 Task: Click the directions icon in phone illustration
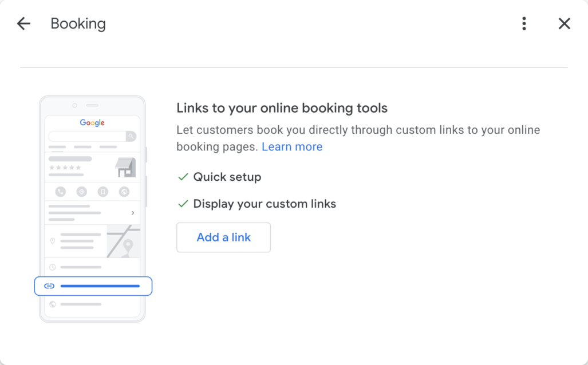[81, 192]
